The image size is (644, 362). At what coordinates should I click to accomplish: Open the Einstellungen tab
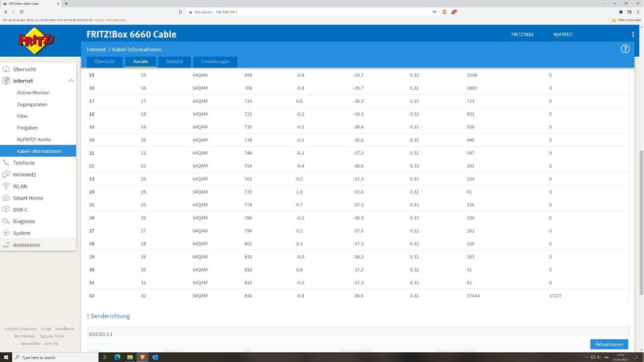[215, 62]
